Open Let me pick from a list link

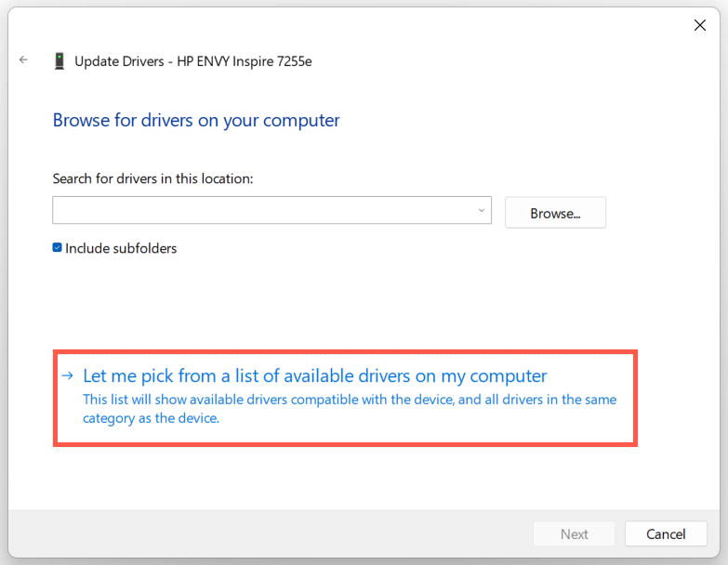tap(315, 375)
